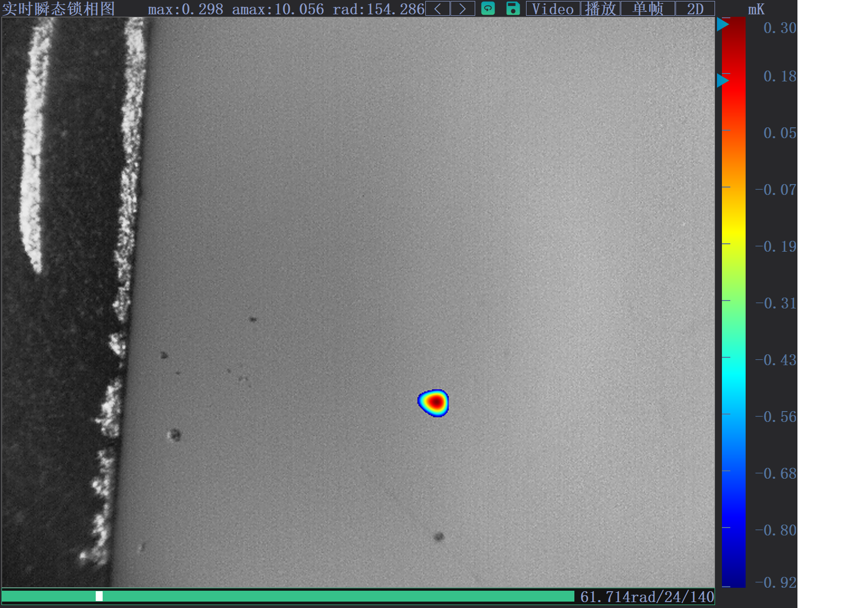Screen dimensions: 868x608
Task: Click the amax:10.056 readout
Action: (x=278, y=9)
